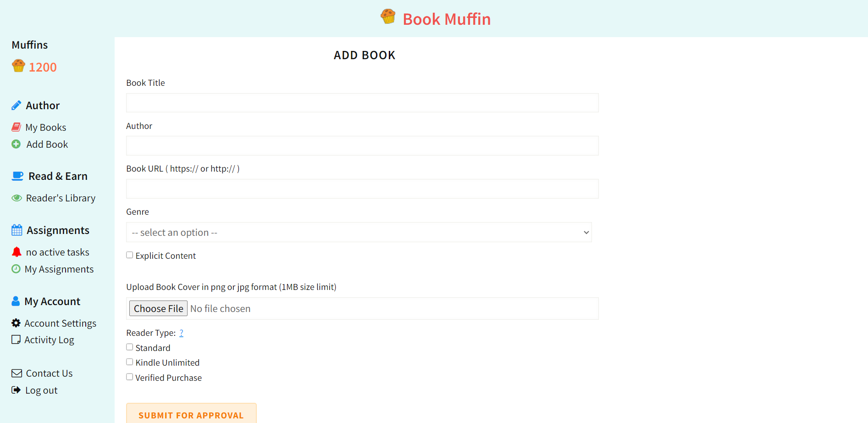The width and height of the screenshot is (868, 423).
Task: Click the Read & Earn heading
Action: coord(58,176)
